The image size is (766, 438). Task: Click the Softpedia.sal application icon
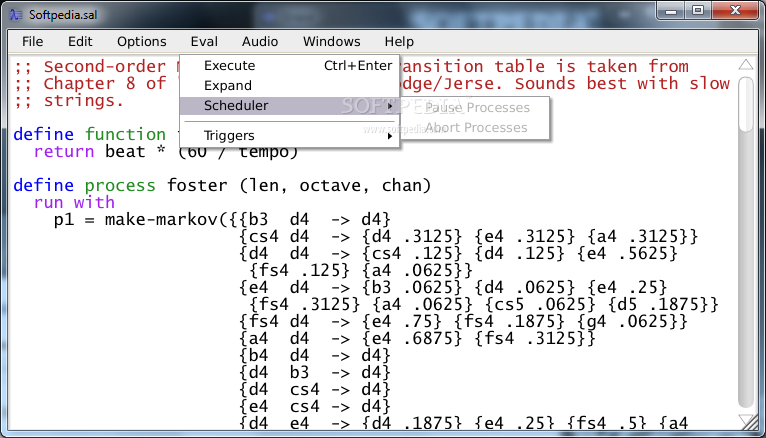[x=16, y=15]
